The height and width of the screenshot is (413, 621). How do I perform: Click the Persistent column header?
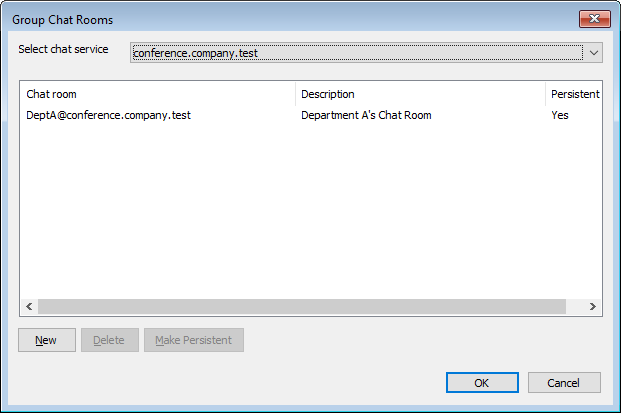pos(574,94)
